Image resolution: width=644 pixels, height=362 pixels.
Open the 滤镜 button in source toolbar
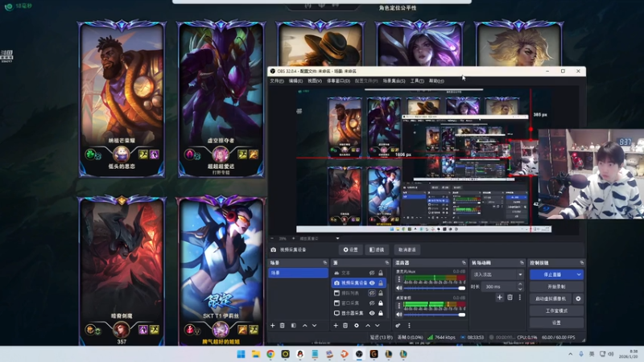tap(377, 249)
